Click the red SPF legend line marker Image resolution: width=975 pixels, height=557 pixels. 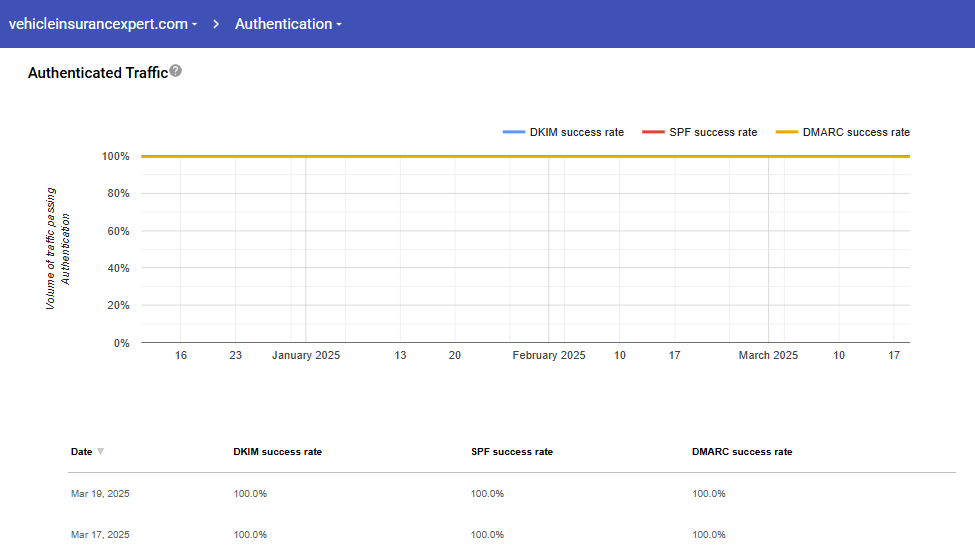click(x=653, y=132)
